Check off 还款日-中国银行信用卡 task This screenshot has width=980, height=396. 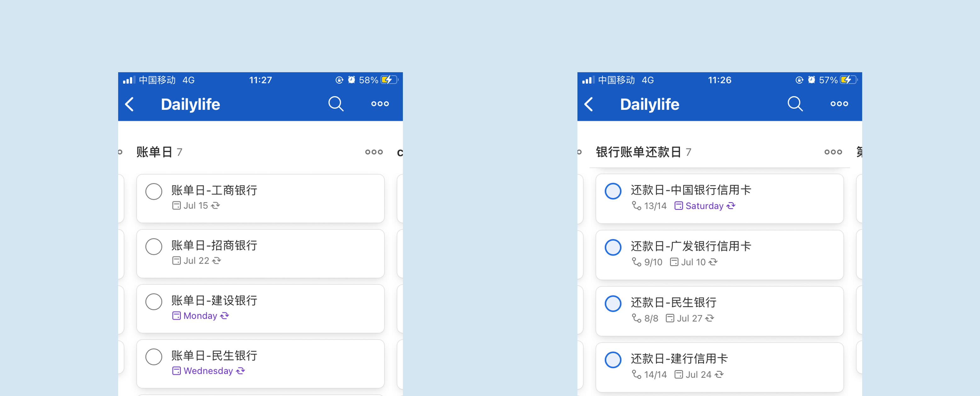pos(613,191)
